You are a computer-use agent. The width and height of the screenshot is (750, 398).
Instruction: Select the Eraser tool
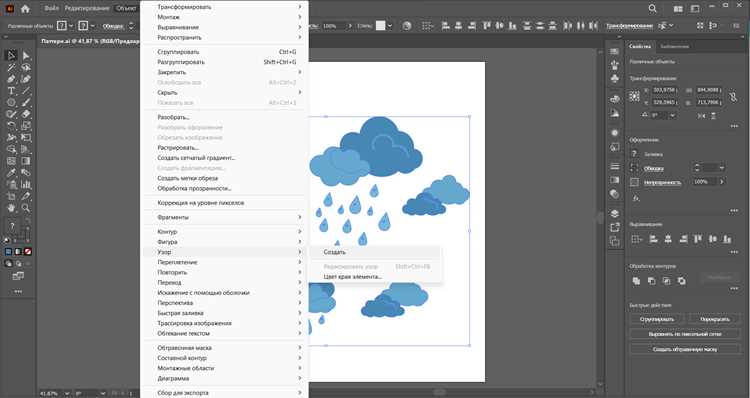click(26, 114)
